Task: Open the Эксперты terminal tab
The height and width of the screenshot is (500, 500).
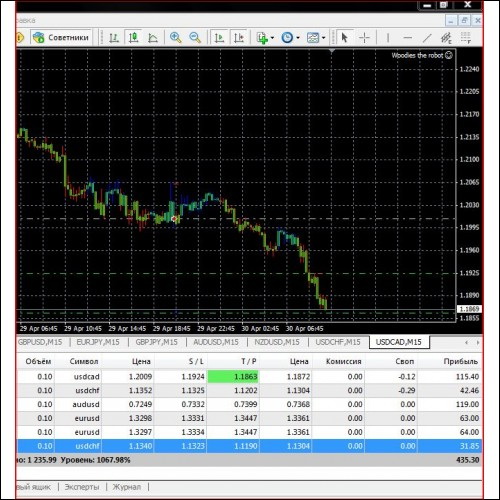Action: click(x=82, y=487)
